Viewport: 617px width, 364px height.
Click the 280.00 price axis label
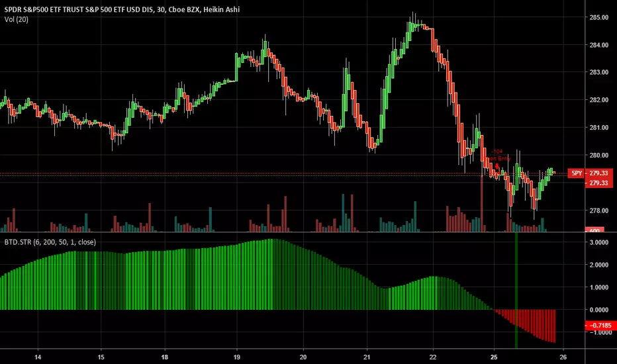tap(598, 155)
